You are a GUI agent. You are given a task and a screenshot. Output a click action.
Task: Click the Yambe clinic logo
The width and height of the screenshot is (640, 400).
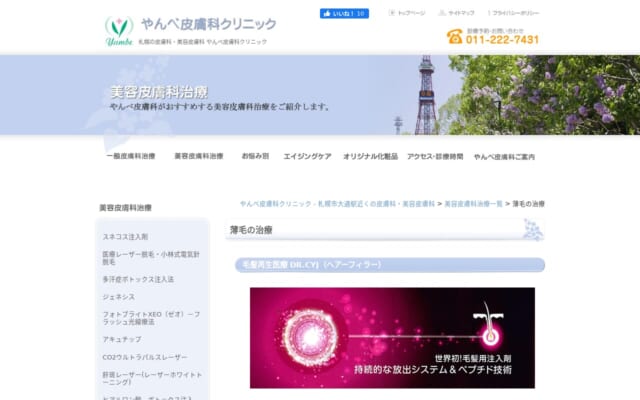pos(119,30)
